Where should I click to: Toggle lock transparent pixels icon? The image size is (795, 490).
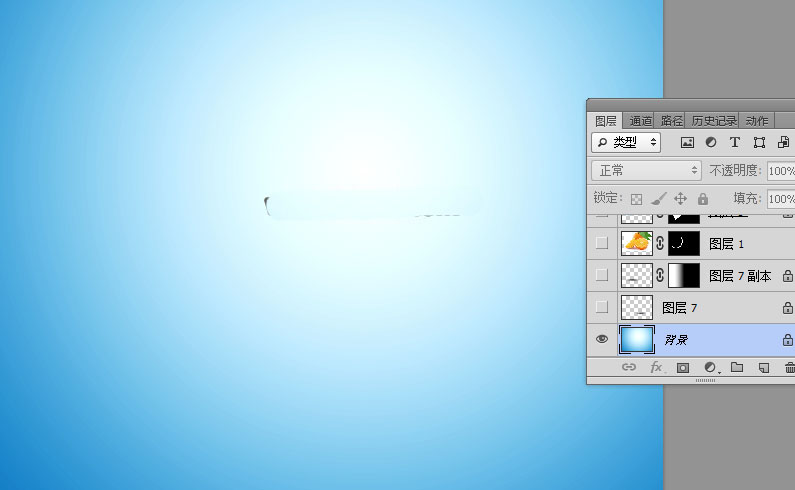pyautogui.click(x=636, y=199)
